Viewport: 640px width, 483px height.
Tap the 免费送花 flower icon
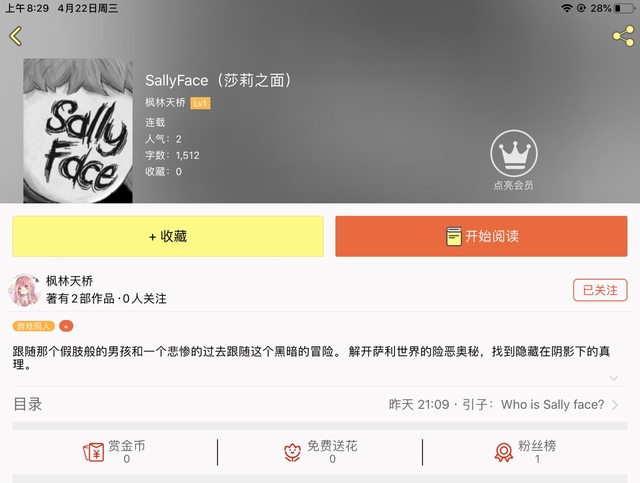coord(292,452)
